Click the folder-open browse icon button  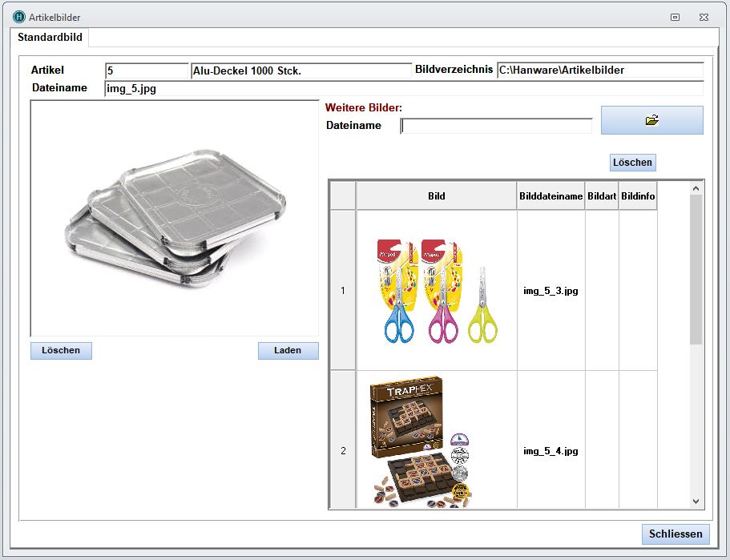point(651,120)
